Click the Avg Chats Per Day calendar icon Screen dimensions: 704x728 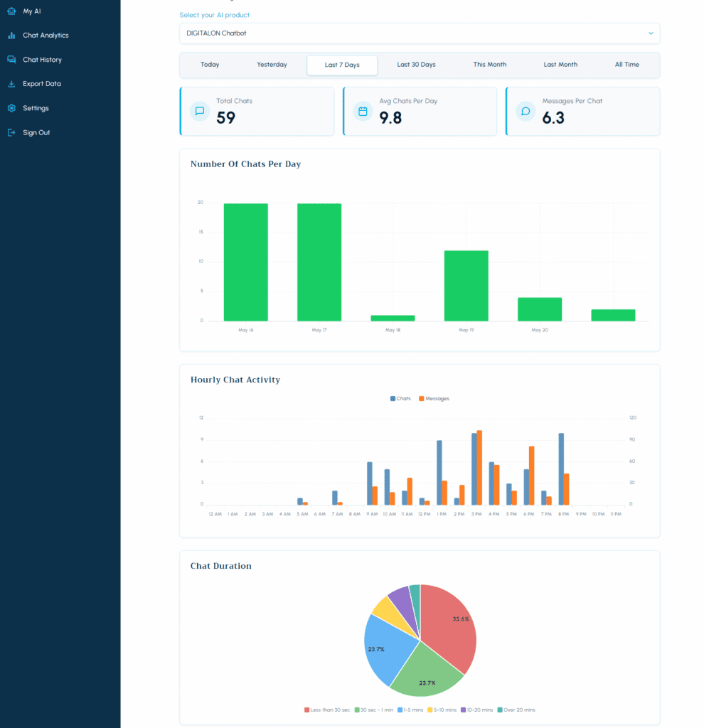coord(363,111)
